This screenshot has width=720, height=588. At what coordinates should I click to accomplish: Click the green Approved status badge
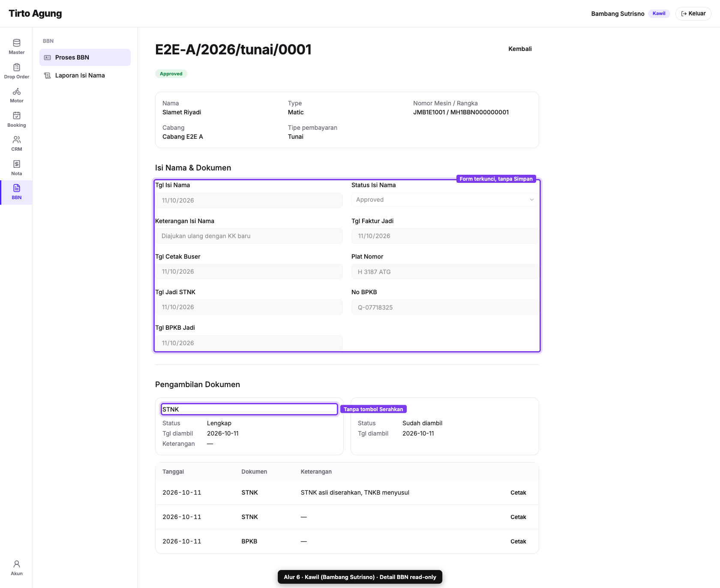[x=171, y=74]
